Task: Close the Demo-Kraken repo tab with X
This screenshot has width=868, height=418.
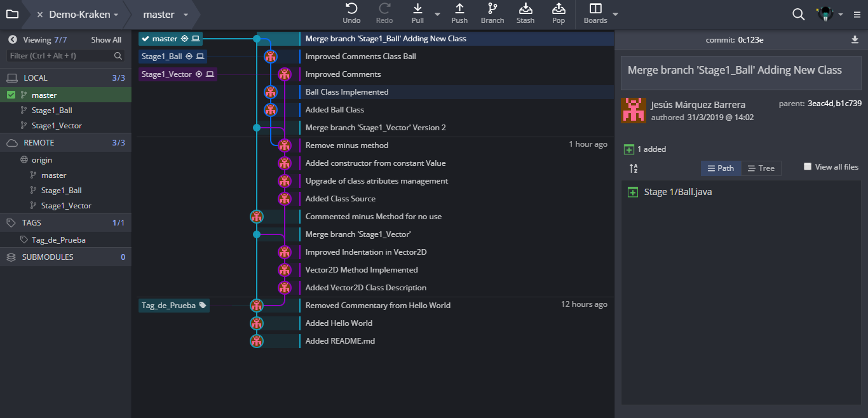Action: (40, 15)
